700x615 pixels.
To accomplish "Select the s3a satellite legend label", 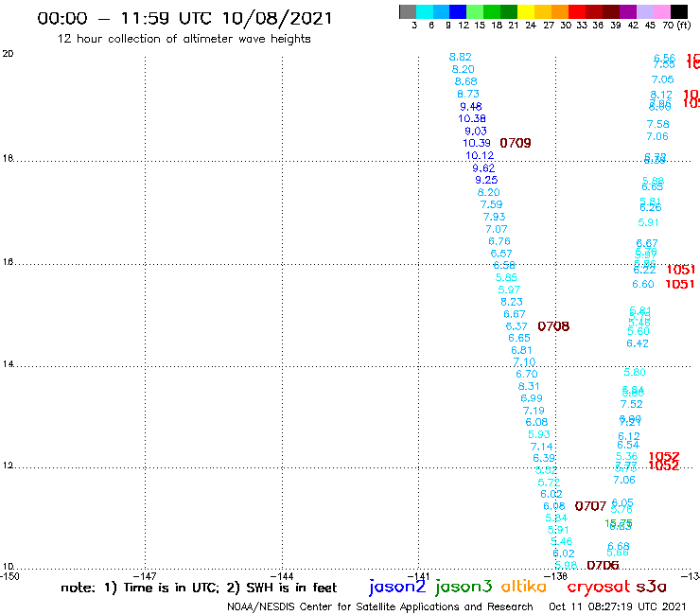I will (651, 587).
